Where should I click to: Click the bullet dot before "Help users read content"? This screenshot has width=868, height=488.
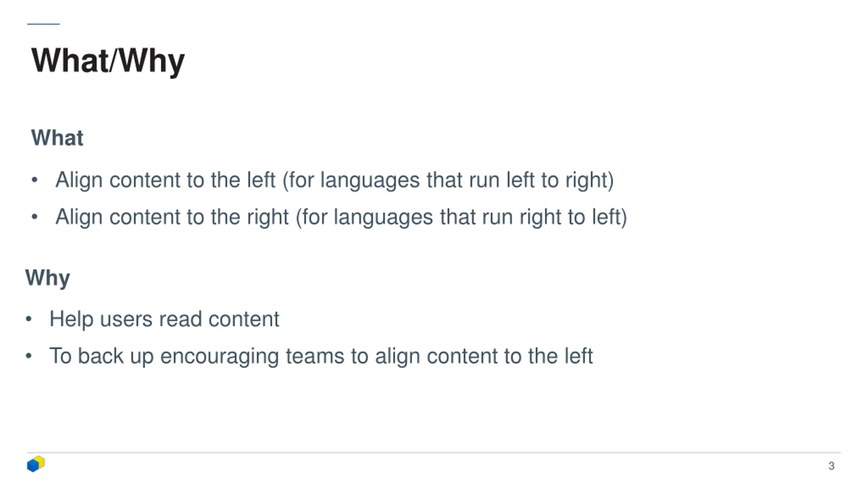pyautogui.click(x=28, y=319)
